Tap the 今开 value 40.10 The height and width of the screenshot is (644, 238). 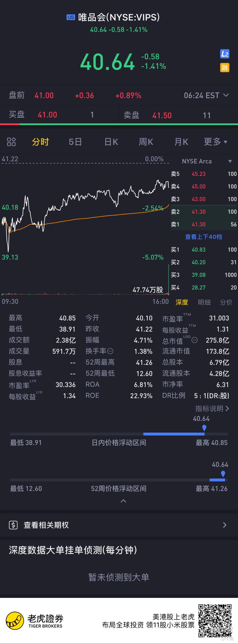[x=144, y=318]
